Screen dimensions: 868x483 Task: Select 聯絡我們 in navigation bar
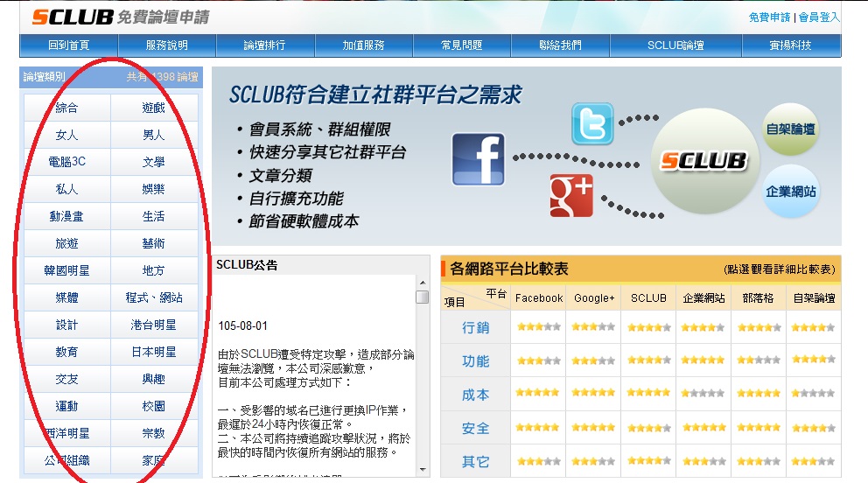click(560, 45)
